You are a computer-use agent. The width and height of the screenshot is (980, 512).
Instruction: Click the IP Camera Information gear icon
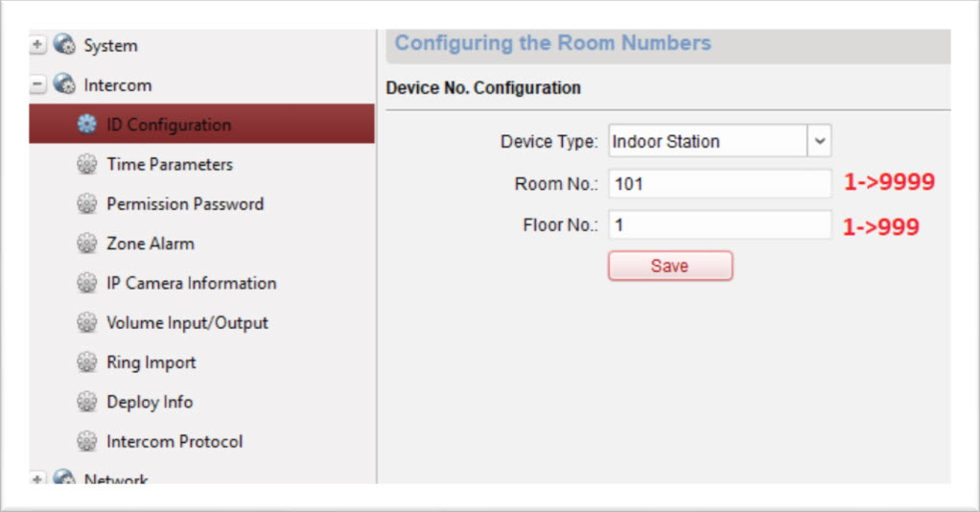(x=87, y=284)
